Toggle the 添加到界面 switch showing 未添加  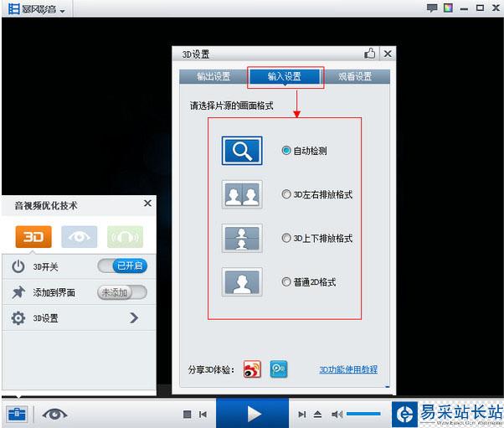pyautogui.click(x=122, y=292)
